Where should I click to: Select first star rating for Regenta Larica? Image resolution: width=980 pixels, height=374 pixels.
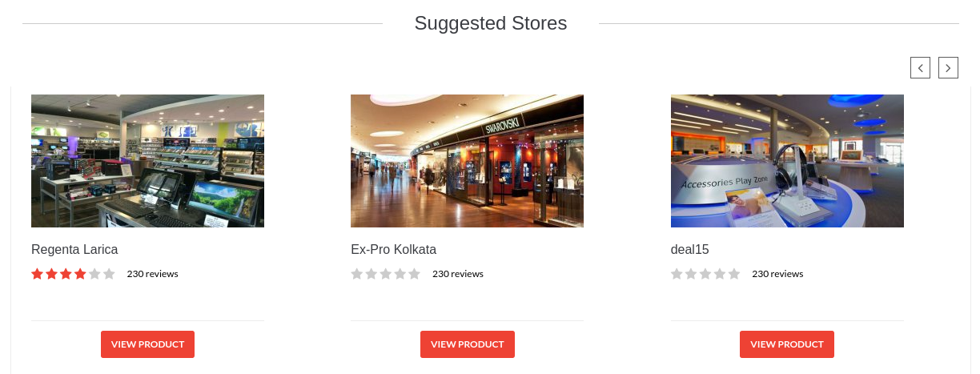point(37,274)
